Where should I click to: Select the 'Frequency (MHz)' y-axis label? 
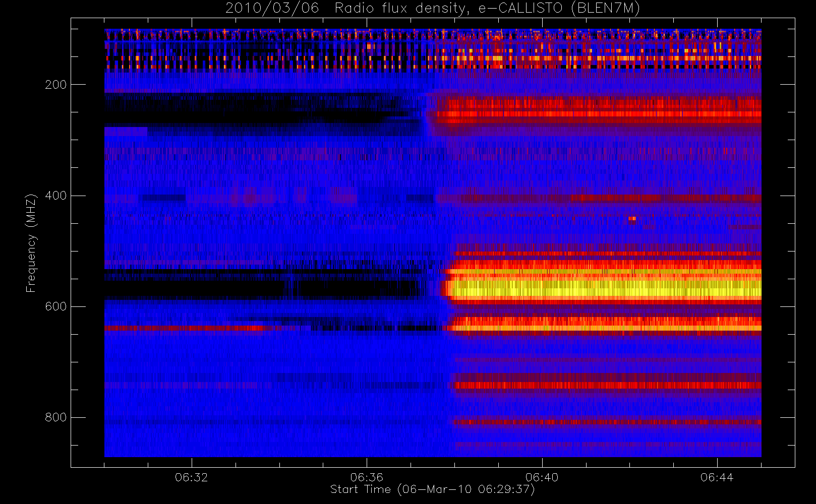31,242
